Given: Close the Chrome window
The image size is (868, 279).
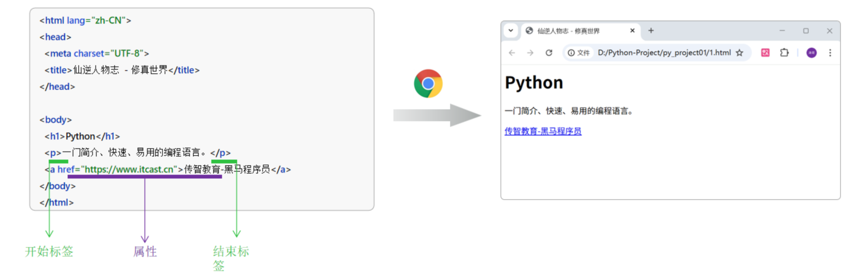Looking at the screenshot, I should 830,31.
